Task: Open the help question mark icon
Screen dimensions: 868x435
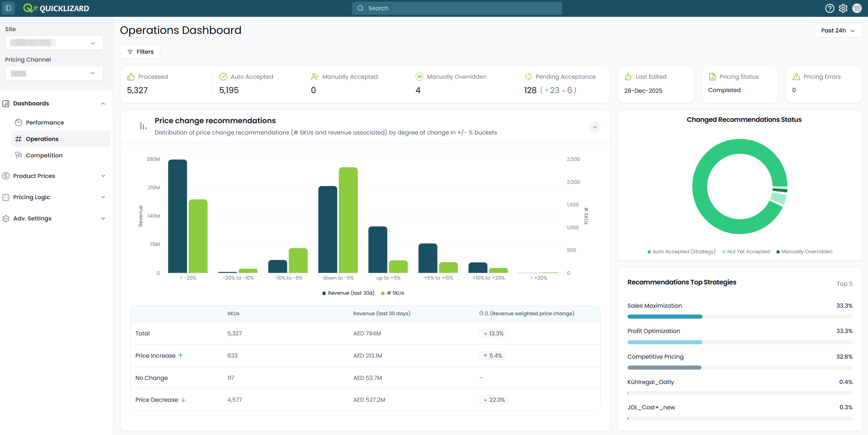Action: pos(829,8)
